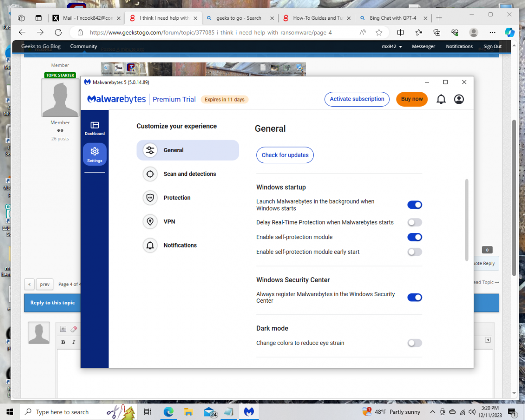The image size is (525, 420).
Task: Refresh the Edge browser page
Action: (58, 32)
